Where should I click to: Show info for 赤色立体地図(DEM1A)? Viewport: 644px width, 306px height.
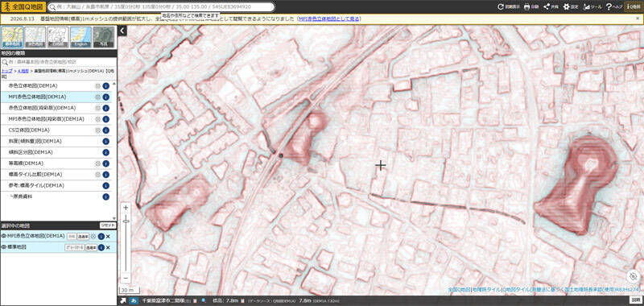point(106,86)
